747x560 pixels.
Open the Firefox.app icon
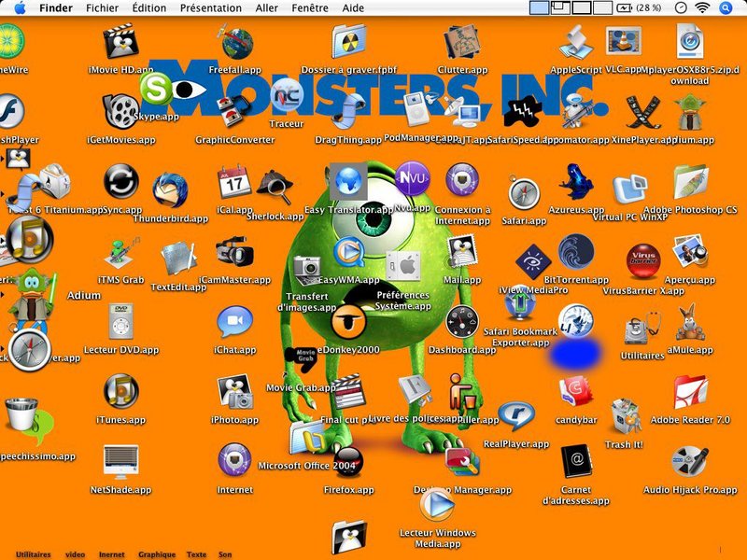[x=348, y=462]
